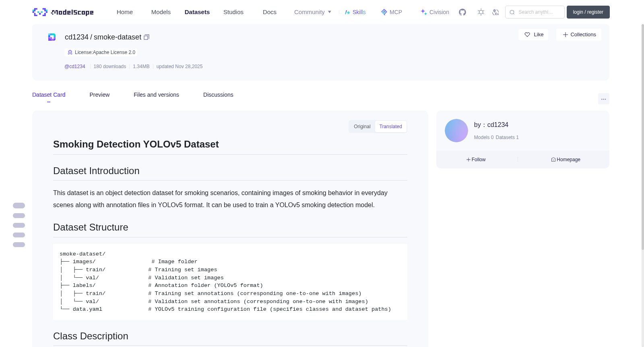Click the 'Datasets 1' count text
644x347 pixels.
tap(507, 137)
